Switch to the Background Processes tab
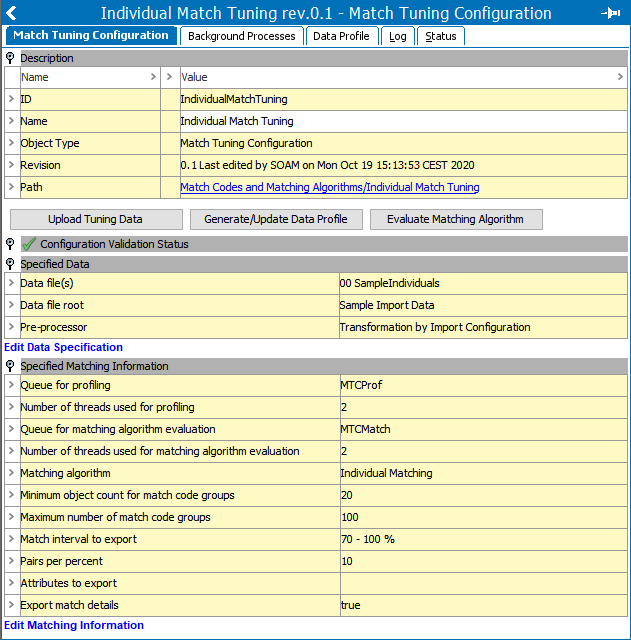The image size is (631, 640). click(242, 36)
